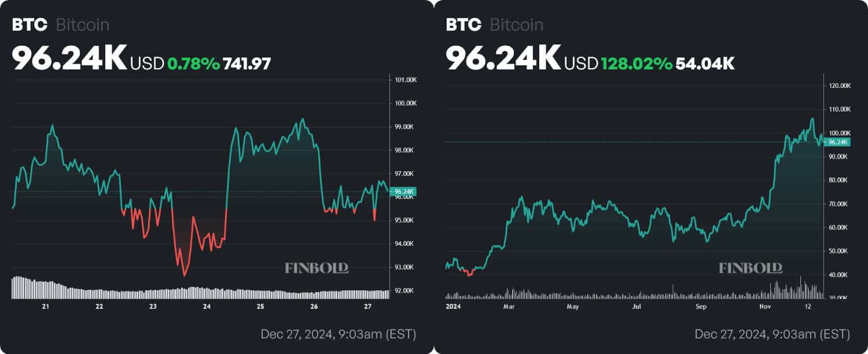This screenshot has height=354, width=868.
Task: Click the green 96.24K price tag on the weekly chart axis
Action: [404, 191]
